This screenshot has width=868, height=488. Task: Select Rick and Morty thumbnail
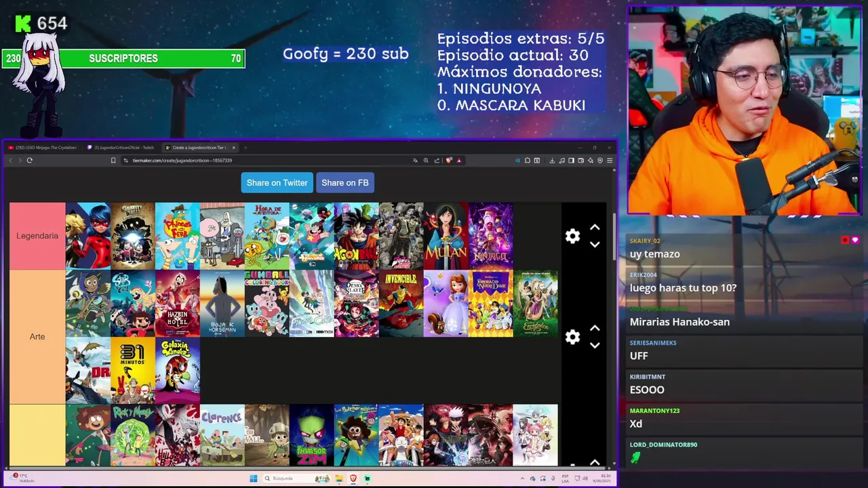coord(133,436)
